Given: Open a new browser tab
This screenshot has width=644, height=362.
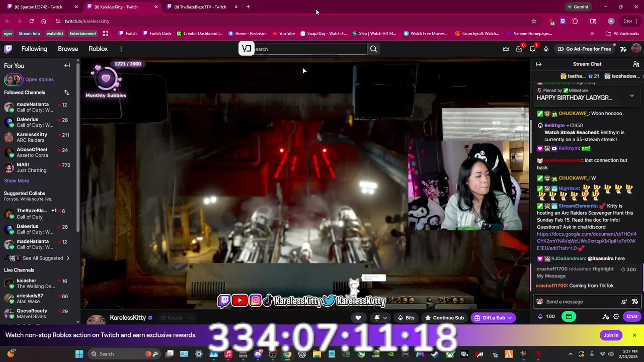Looking at the screenshot, I should [x=248, y=7].
